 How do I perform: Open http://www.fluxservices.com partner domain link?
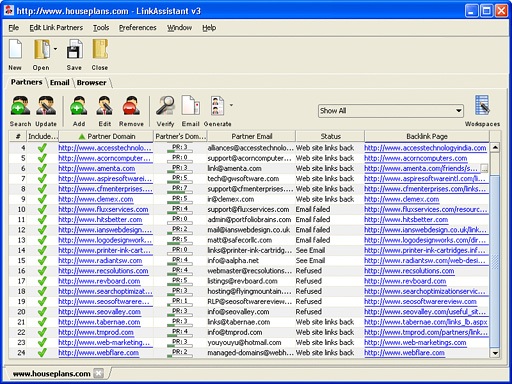103,209
